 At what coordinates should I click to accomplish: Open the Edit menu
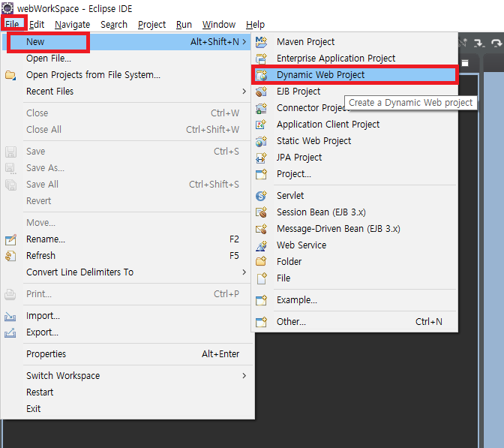37,25
